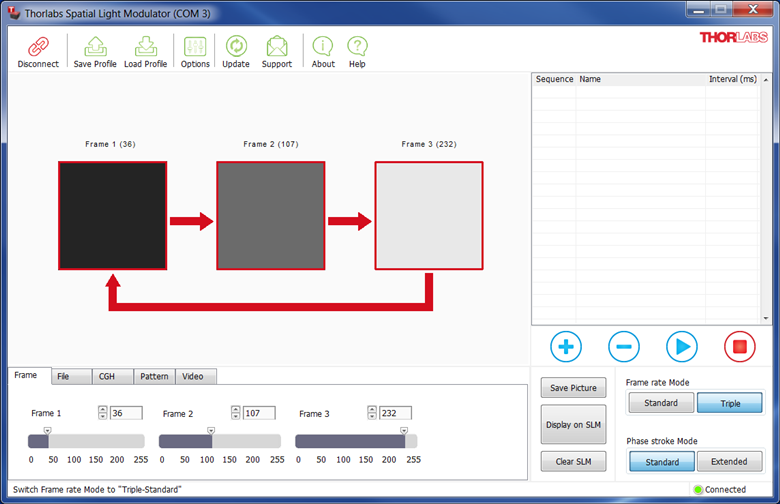Click the Update refresh icon
The width and height of the screenshot is (780, 504).
point(236,46)
